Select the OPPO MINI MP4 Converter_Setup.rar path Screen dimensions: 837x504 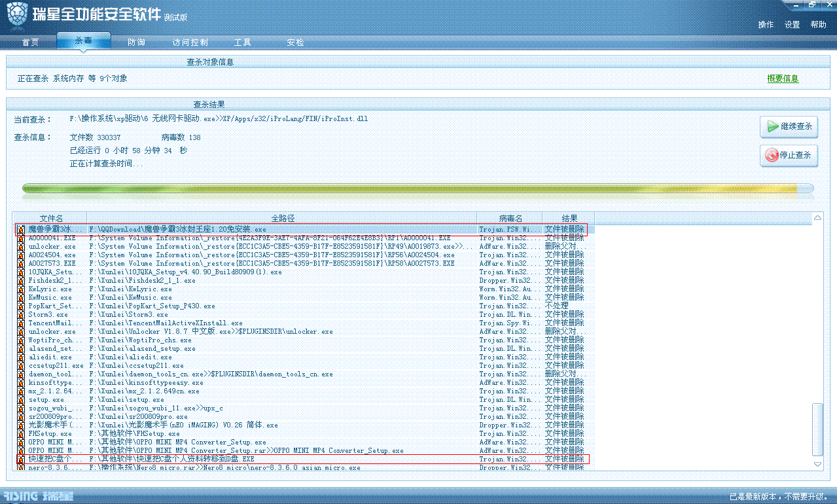(246, 451)
